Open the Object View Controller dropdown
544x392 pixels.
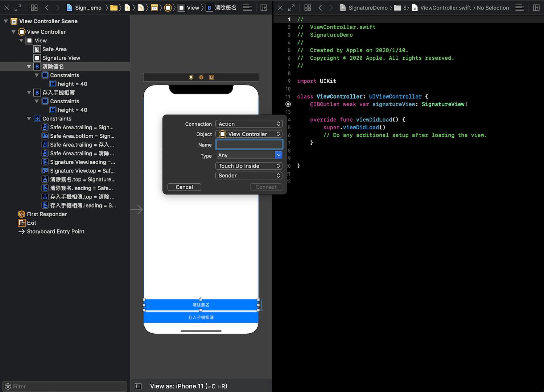249,134
